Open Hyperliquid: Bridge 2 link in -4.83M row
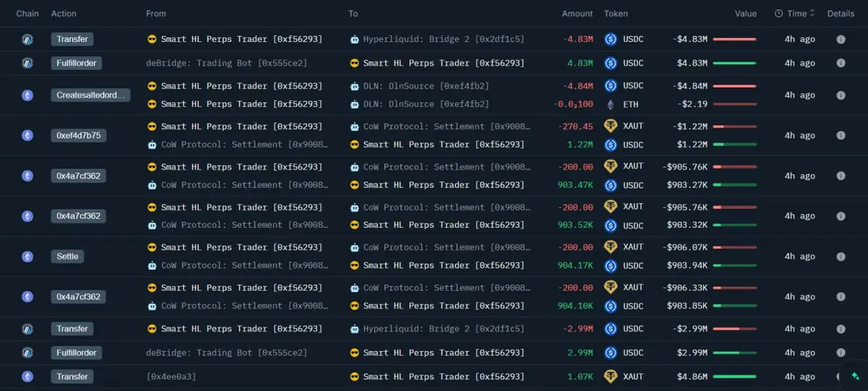868x391 pixels. [443, 39]
